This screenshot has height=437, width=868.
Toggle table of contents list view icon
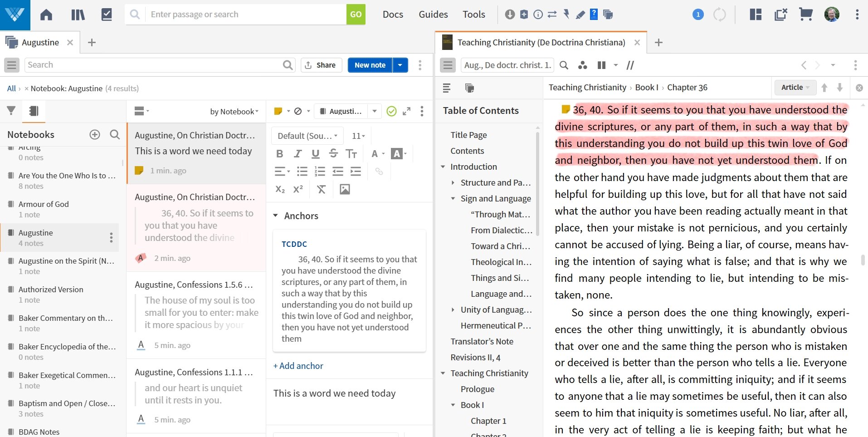point(447,88)
